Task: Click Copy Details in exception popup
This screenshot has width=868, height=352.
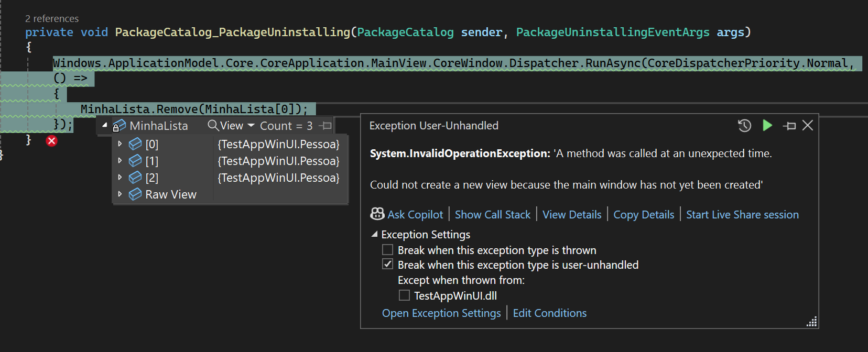Action: (x=644, y=215)
